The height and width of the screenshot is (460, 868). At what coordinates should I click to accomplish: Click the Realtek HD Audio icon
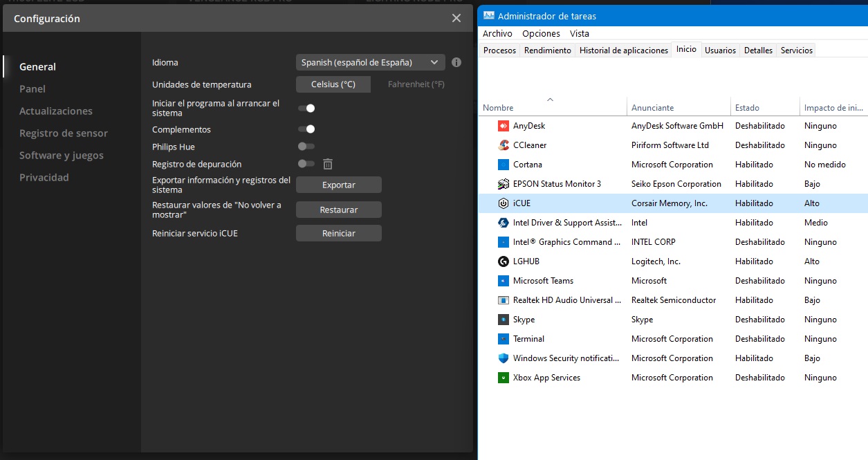[x=504, y=300]
